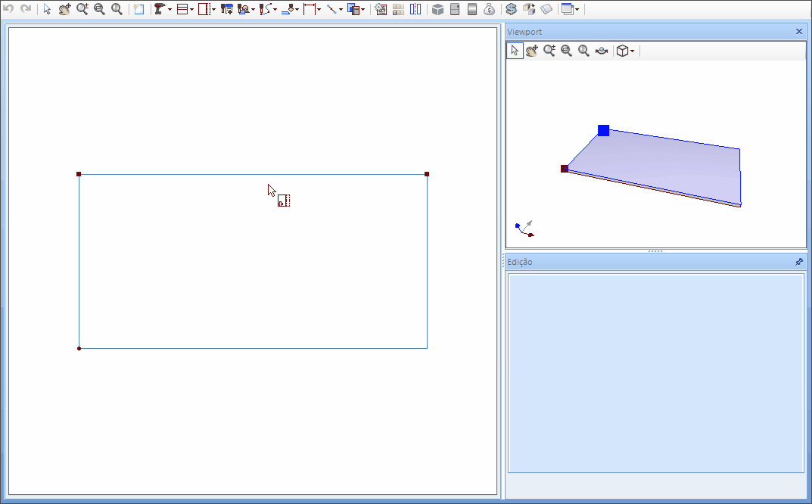Screen dimensions: 812x504
Task: Click zoom extents magnifier in main toolbar
Action: [x=117, y=9]
